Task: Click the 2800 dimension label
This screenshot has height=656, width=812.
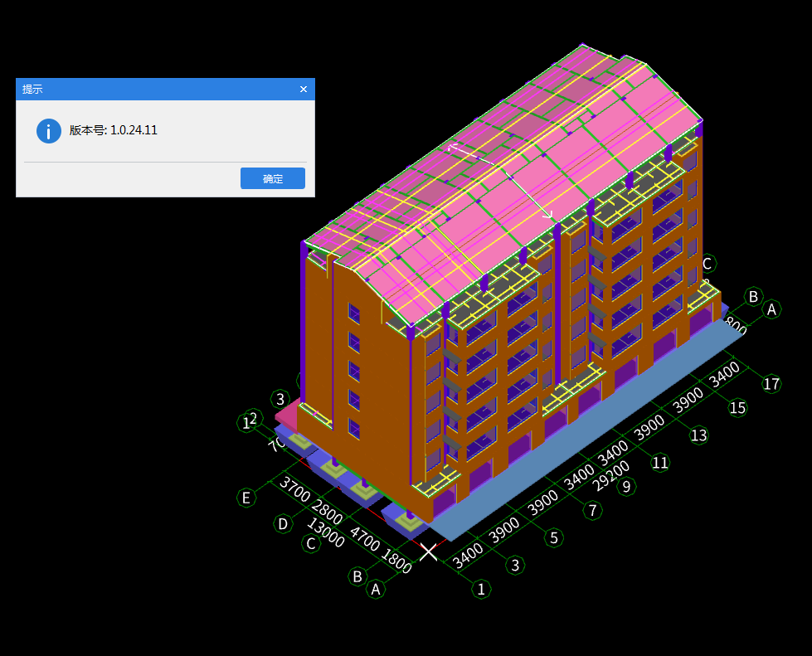Action: pyautogui.click(x=328, y=513)
